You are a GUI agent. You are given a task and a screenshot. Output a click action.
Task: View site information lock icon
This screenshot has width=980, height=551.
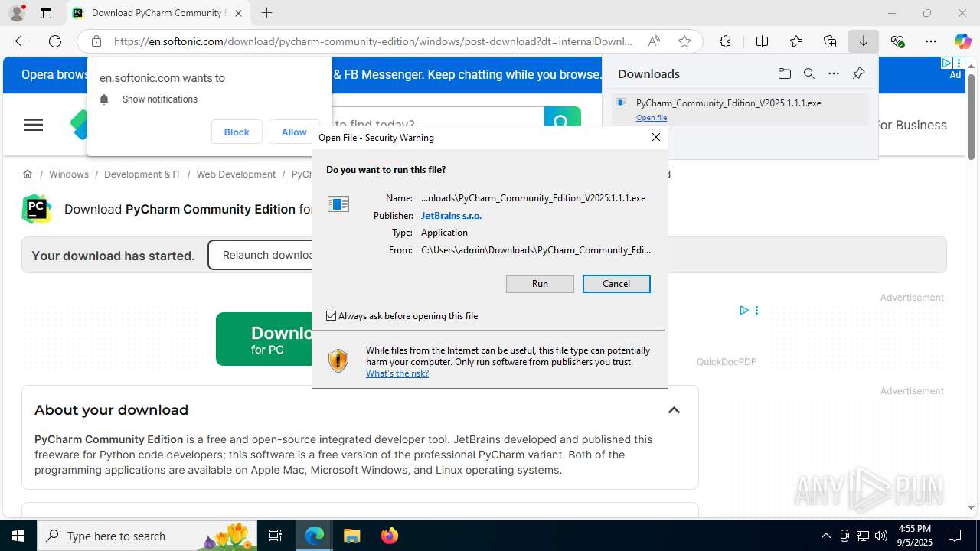96,41
